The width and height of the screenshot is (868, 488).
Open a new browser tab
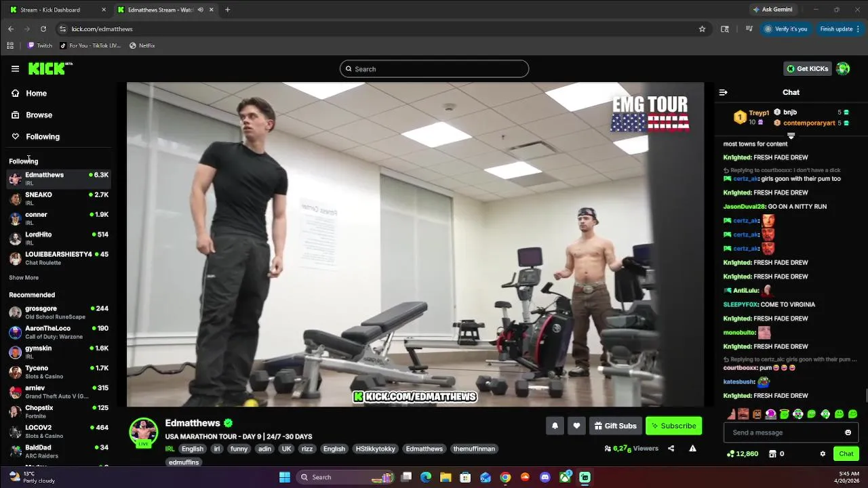tap(227, 9)
